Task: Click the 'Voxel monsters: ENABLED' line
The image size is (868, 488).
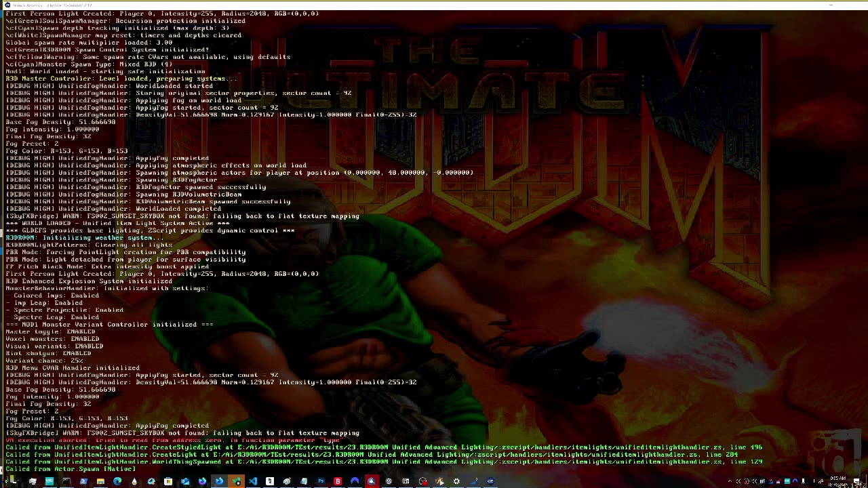Action: (x=52, y=339)
